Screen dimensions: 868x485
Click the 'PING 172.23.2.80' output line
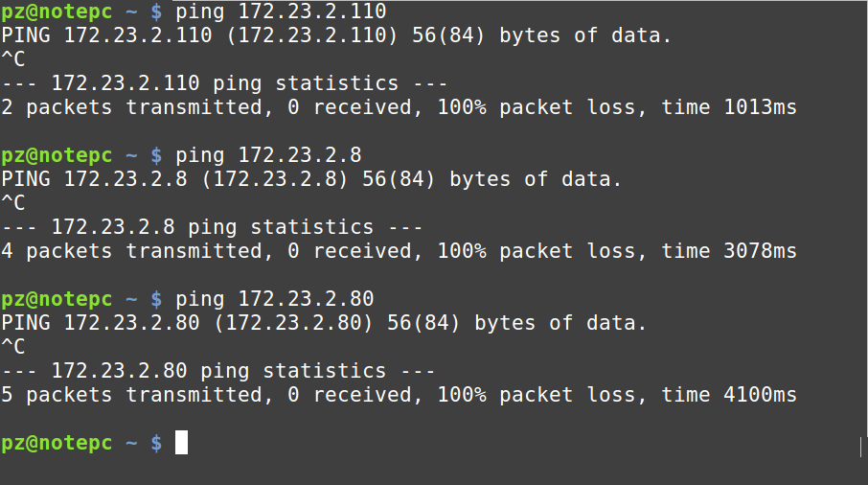324,323
